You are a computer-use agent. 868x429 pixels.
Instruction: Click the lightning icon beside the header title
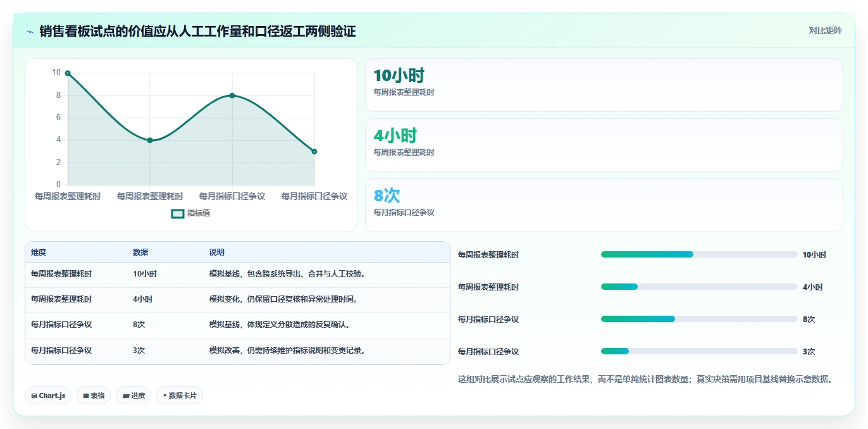pyautogui.click(x=30, y=32)
